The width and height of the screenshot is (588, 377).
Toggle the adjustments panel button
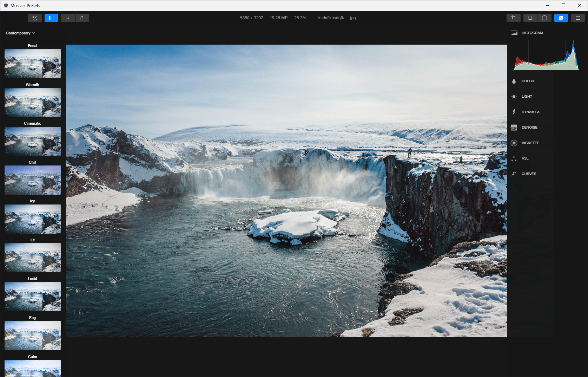pos(561,18)
